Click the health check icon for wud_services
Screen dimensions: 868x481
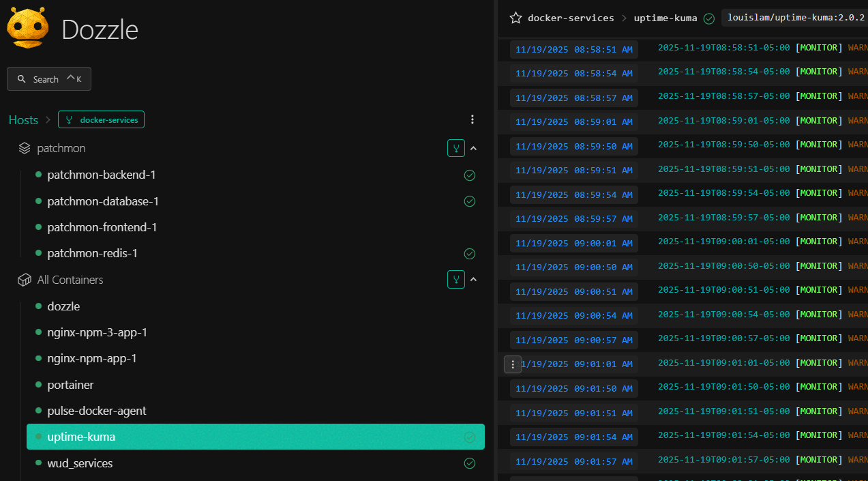pyautogui.click(x=470, y=463)
